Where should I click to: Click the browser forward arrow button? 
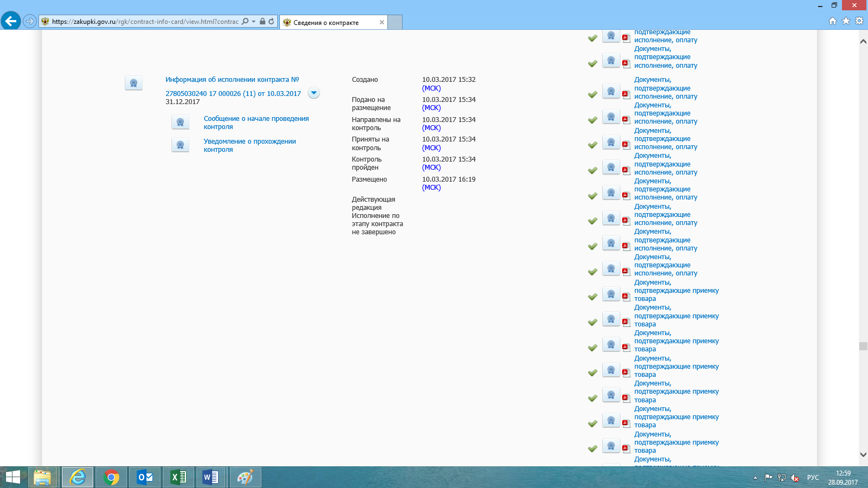30,22
